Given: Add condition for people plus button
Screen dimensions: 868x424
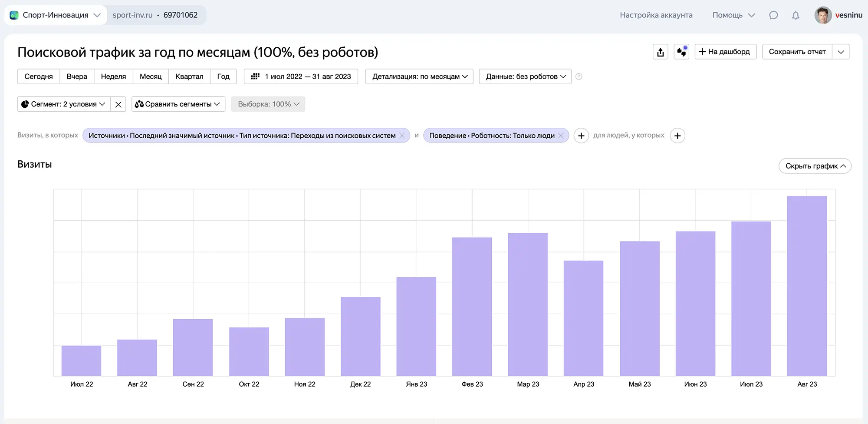Looking at the screenshot, I should tap(677, 136).
